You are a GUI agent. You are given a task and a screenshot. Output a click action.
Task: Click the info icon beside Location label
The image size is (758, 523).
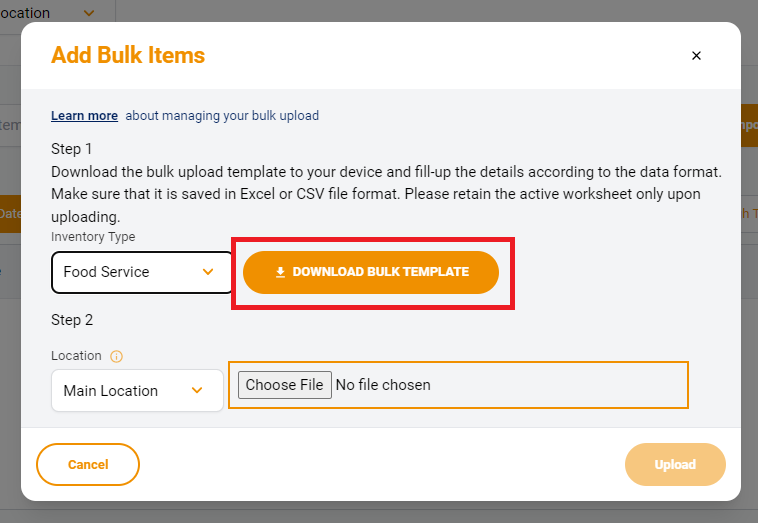pyautogui.click(x=117, y=356)
